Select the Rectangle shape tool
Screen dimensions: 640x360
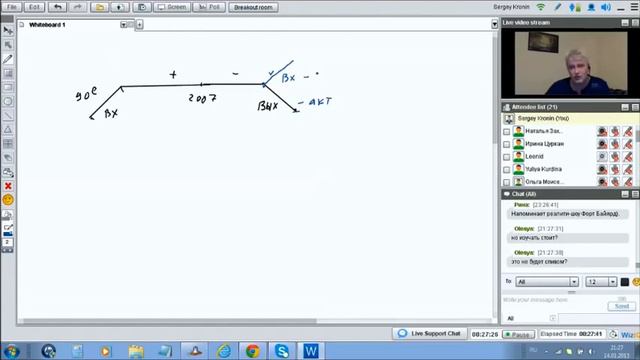point(8,87)
